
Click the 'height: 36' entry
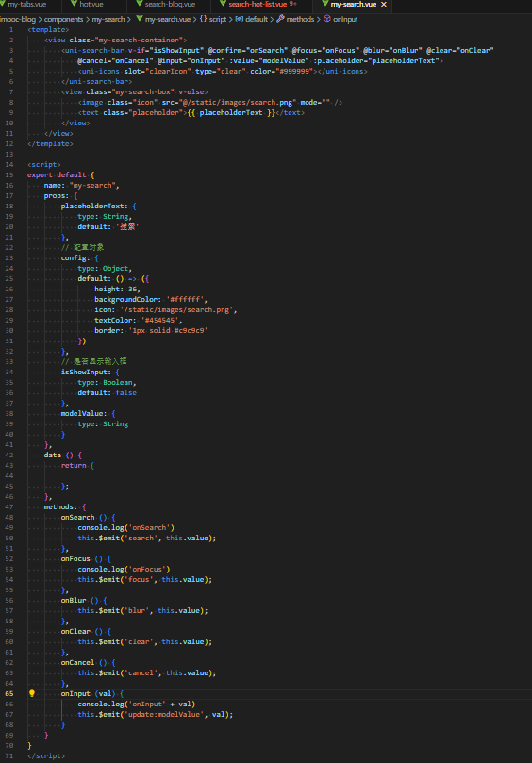117,289
